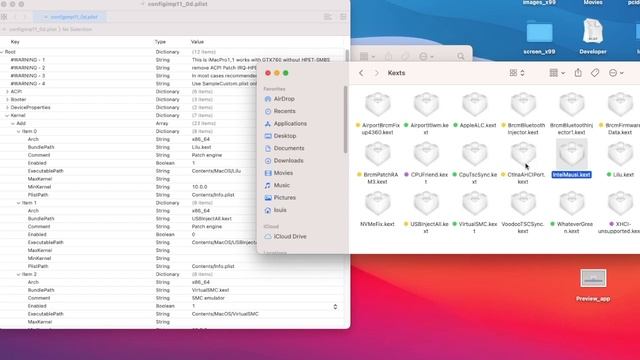Select USBInjectAll.kext file

pyautogui.click(x=426, y=212)
